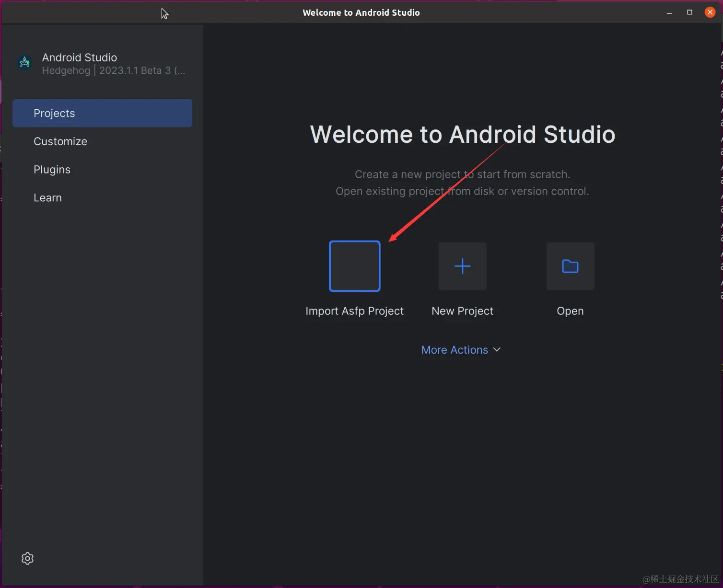Screen dimensions: 723x588
Task: Click the New Project label
Action: [x=462, y=311]
